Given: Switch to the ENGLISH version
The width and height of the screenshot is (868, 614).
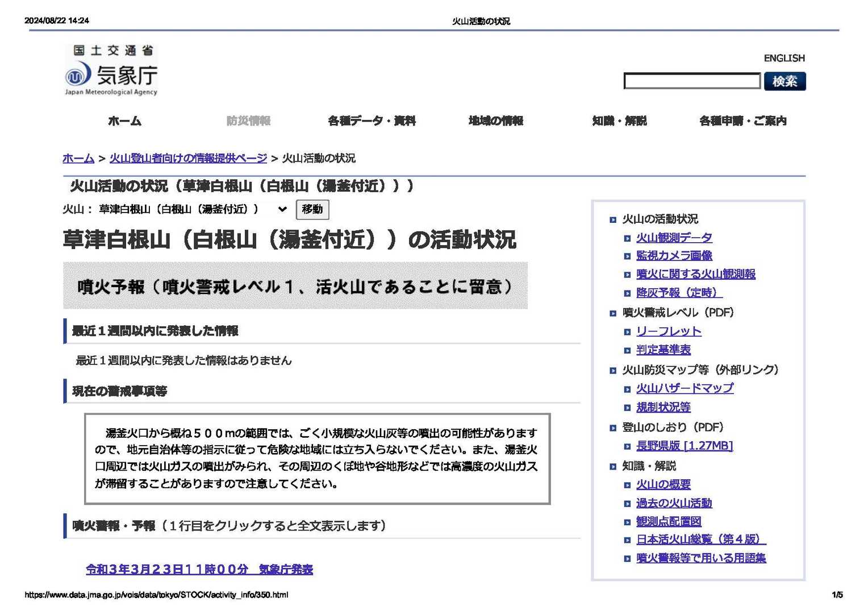Looking at the screenshot, I should 784,58.
